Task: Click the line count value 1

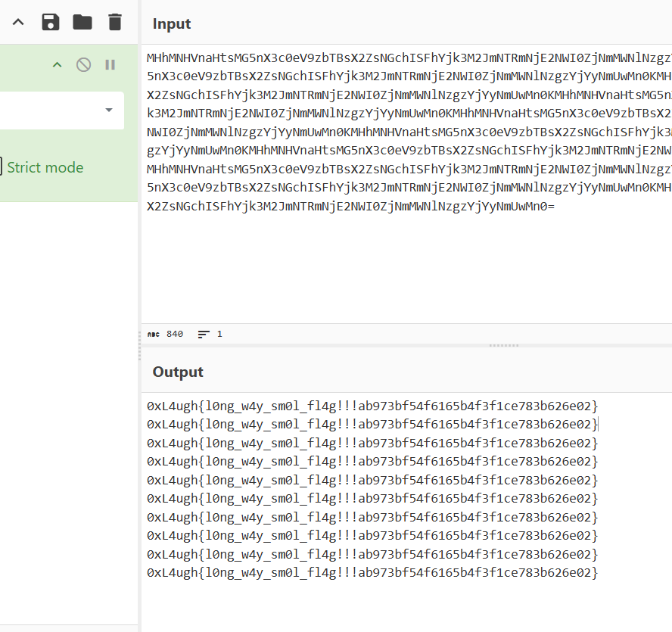Action: [219, 334]
